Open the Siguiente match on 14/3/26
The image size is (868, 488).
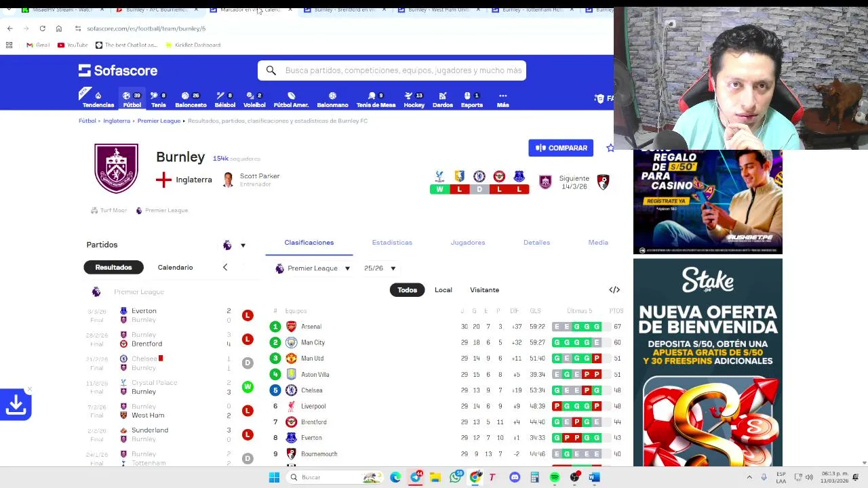pyautogui.click(x=574, y=182)
